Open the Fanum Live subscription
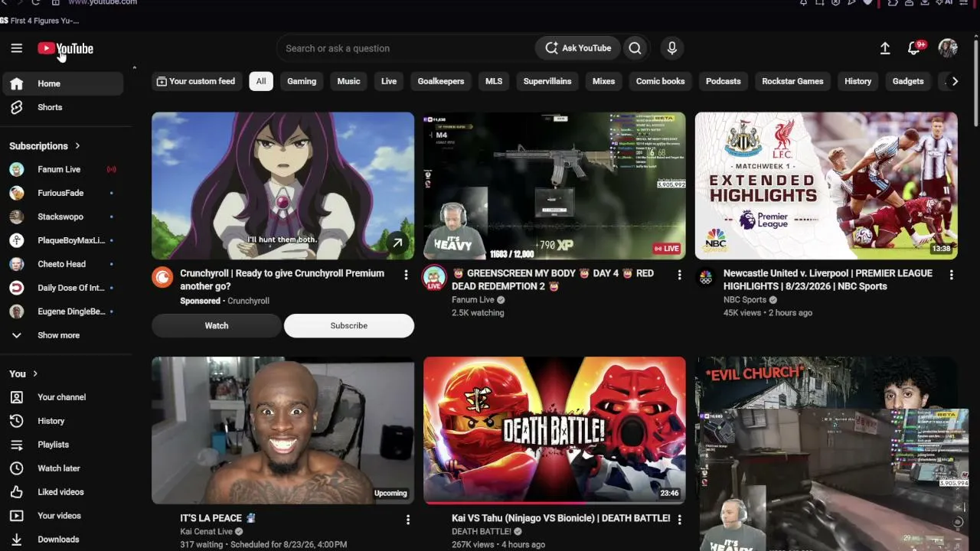The width and height of the screenshot is (980, 551). [63, 169]
